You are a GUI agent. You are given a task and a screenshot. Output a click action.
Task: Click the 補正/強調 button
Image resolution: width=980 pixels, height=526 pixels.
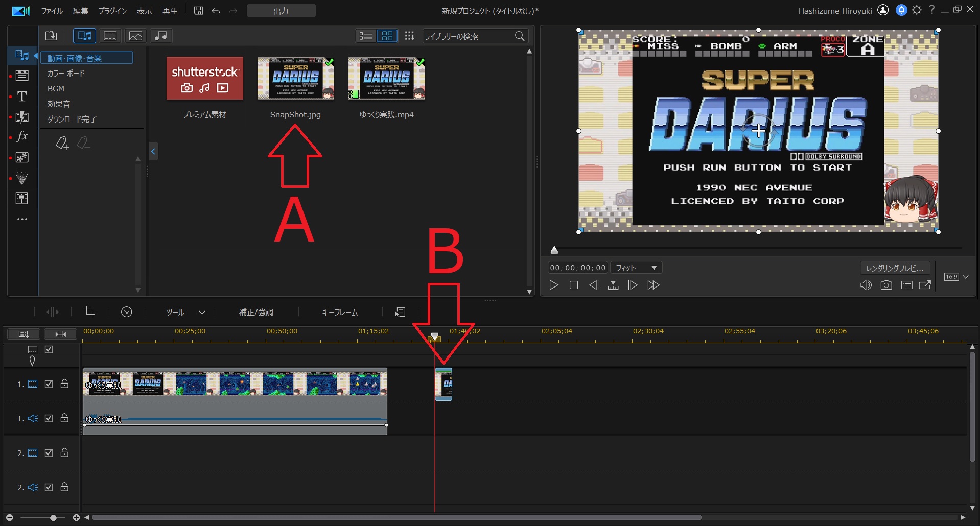pyautogui.click(x=256, y=312)
